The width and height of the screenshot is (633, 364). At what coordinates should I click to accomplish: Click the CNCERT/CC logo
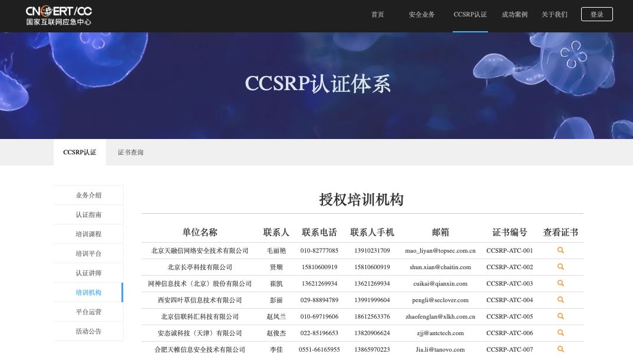pyautogui.click(x=58, y=16)
